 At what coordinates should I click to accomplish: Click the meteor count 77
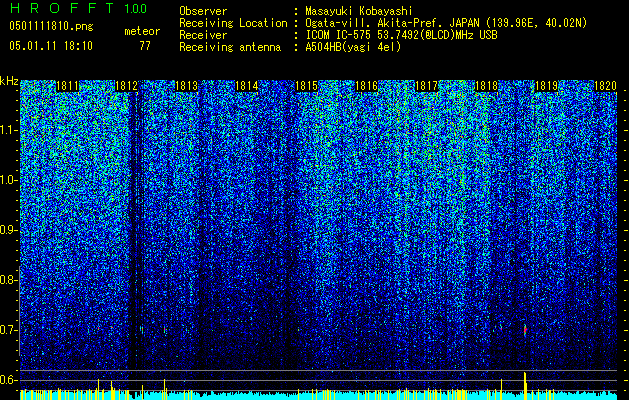(x=145, y=46)
